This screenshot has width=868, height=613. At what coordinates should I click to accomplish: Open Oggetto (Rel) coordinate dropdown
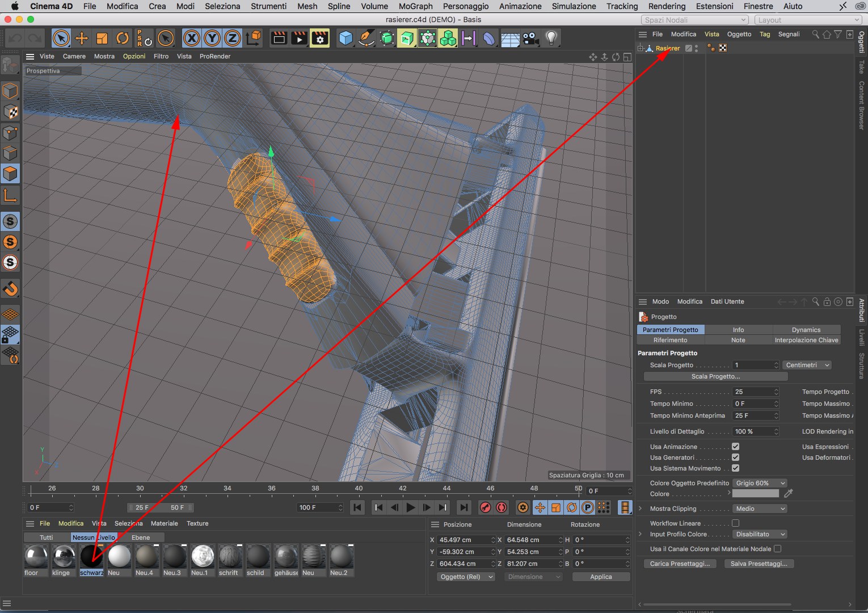[466, 577]
